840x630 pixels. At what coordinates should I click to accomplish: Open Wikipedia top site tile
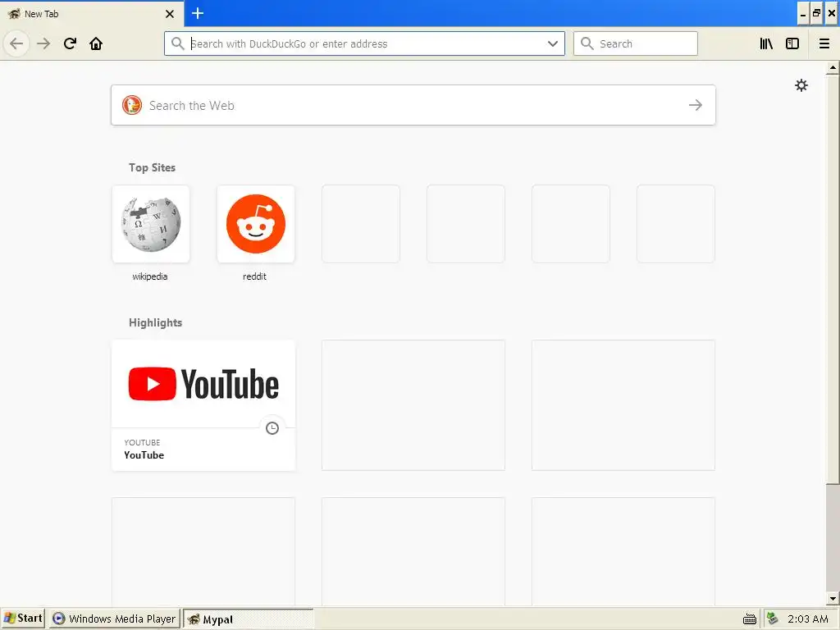[x=151, y=224]
